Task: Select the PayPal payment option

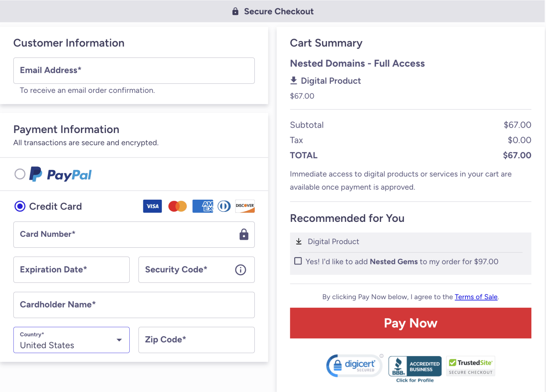Action: [x=20, y=174]
